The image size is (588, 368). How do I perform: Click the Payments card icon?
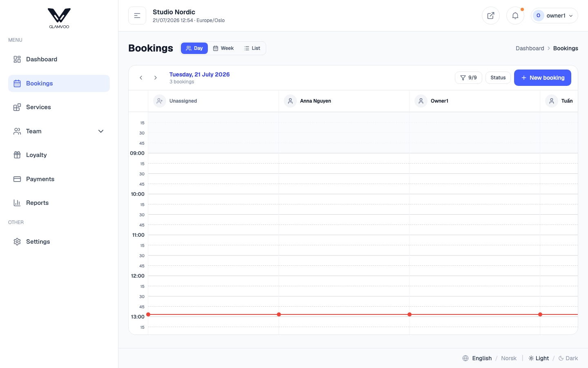tap(17, 179)
